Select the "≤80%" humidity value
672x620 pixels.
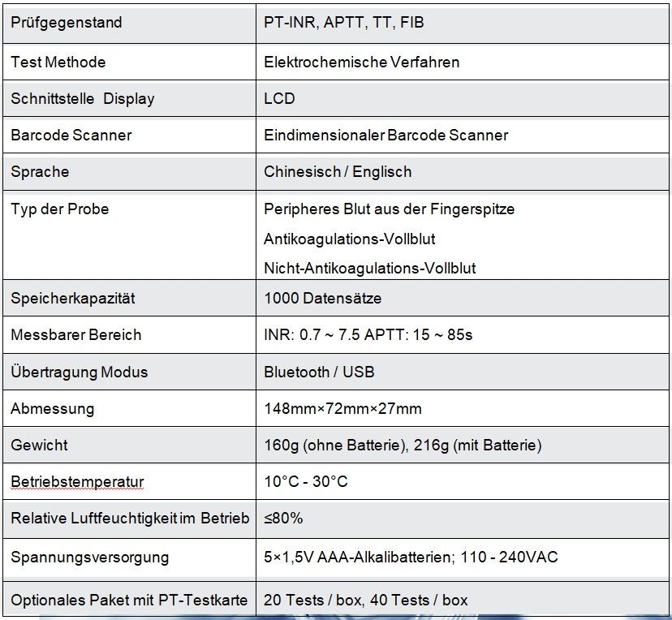click(284, 519)
